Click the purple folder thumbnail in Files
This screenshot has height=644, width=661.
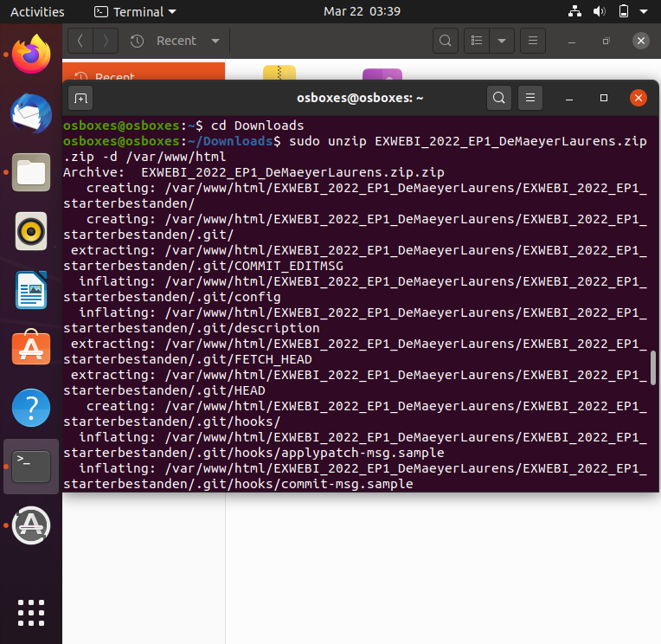coord(382,74)
